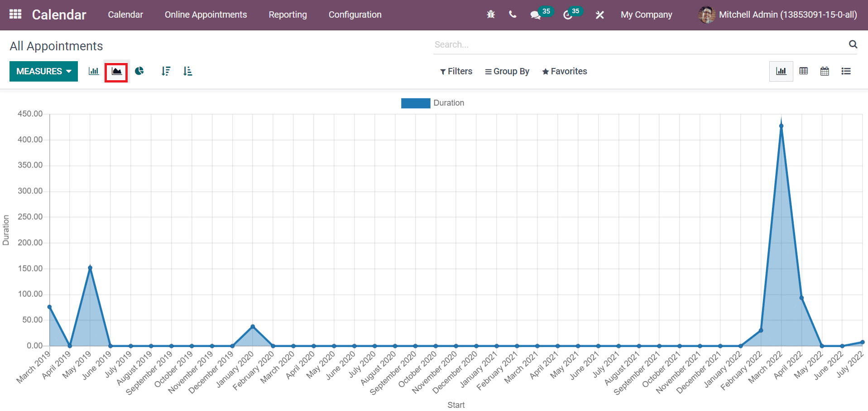
Task: Click the March 2019 data point
Action: tap(50, 307)
